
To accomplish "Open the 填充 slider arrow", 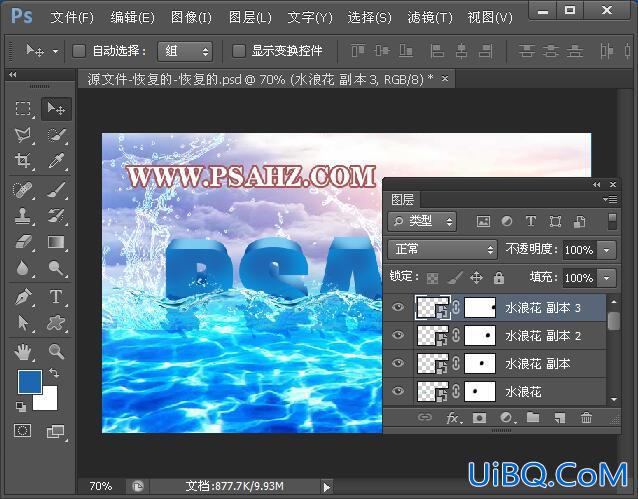I will pos(607,278).
